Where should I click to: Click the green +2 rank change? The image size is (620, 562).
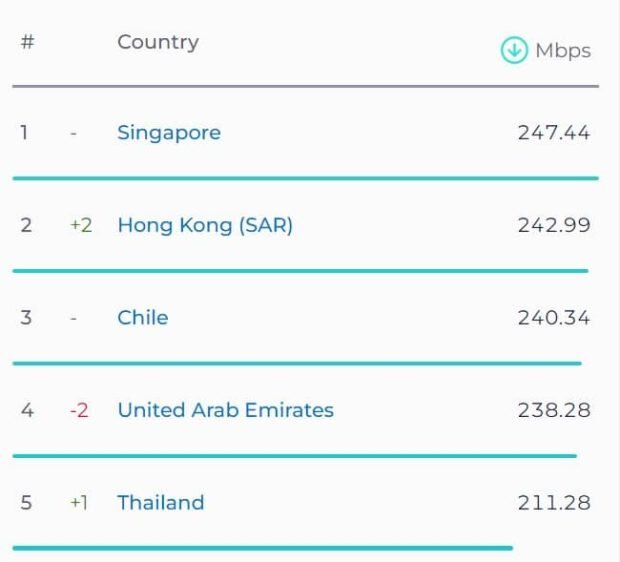[81, 226]
